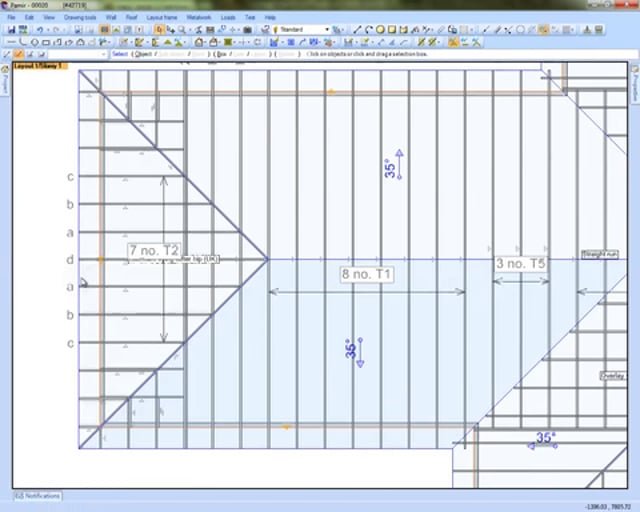Click the '8 no. T1' truss label
640x512 pixels.
pos(367,274)
